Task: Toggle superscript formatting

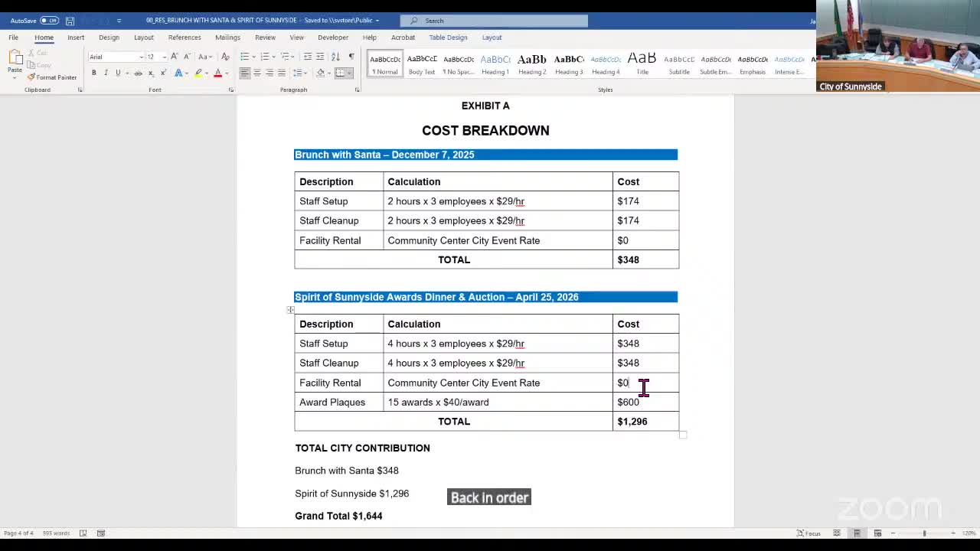Action: (x=163, y=73)
